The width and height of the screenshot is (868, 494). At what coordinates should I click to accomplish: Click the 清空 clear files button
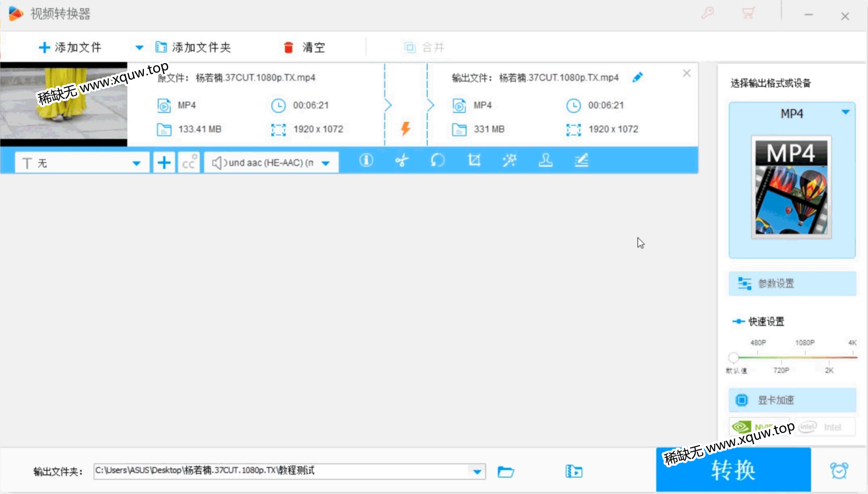304,47
